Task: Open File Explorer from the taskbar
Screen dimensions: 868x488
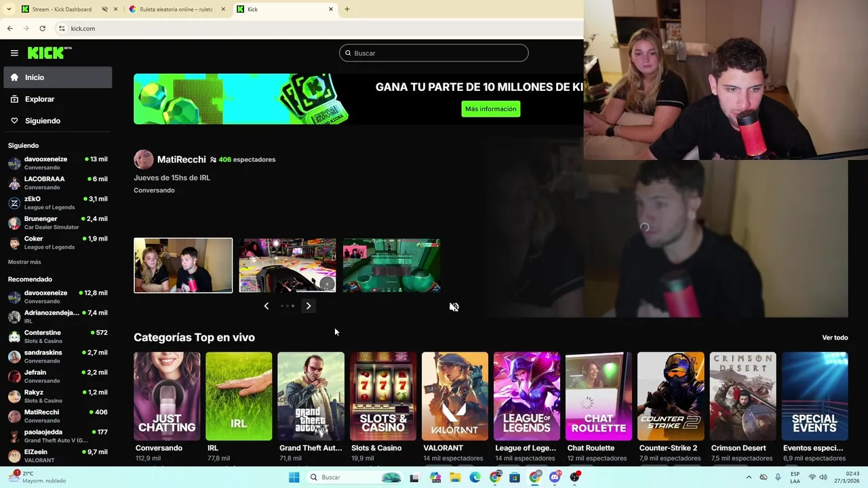Action: point(455,477)
